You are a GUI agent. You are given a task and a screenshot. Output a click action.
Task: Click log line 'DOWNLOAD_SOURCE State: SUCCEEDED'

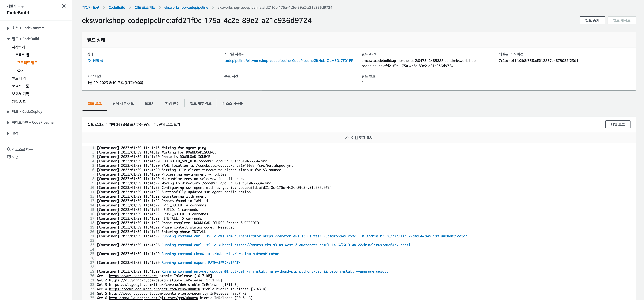click(x=178, y=223)
